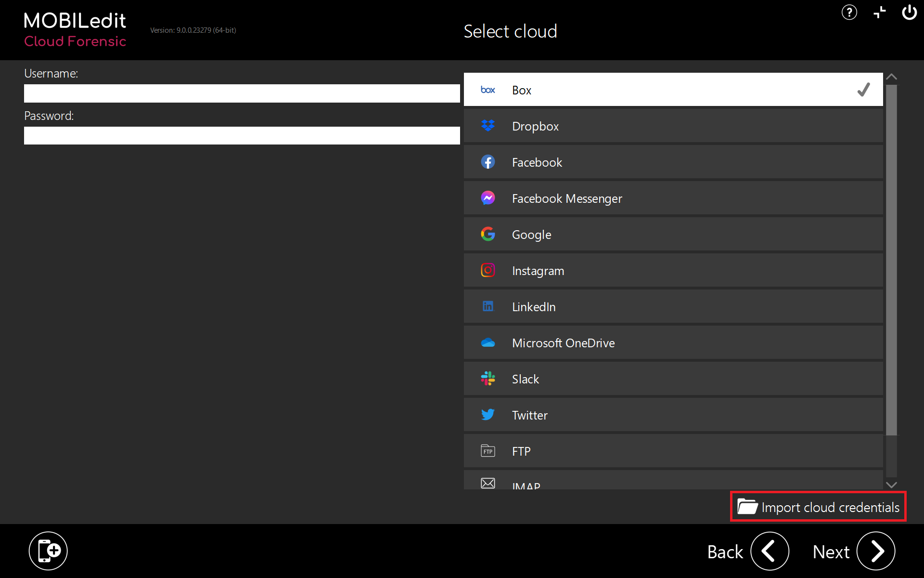This screenshot has width=924, height=578.
Task: Click the Instagram logo icon
Action: point(488,270)
